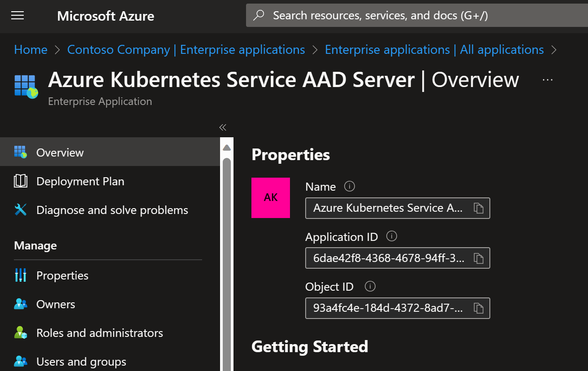Click the Overview icon in sidebar
This screenshot has width=588, height=371.
21,152
